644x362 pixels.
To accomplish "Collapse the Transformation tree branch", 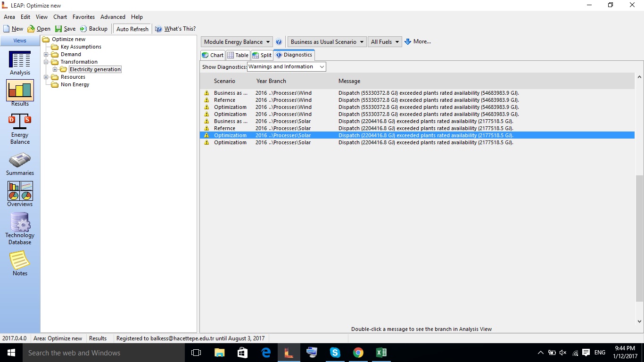I will pos(46,62).
